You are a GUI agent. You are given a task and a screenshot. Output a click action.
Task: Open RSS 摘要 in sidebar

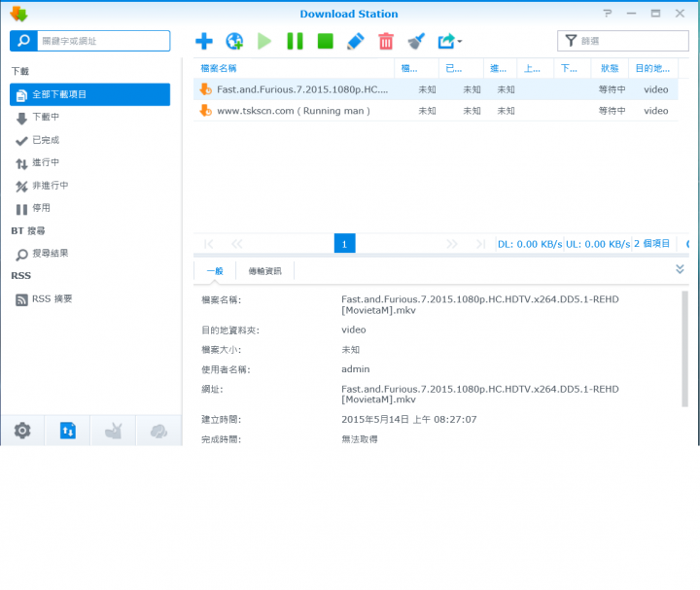click(89, 299)
